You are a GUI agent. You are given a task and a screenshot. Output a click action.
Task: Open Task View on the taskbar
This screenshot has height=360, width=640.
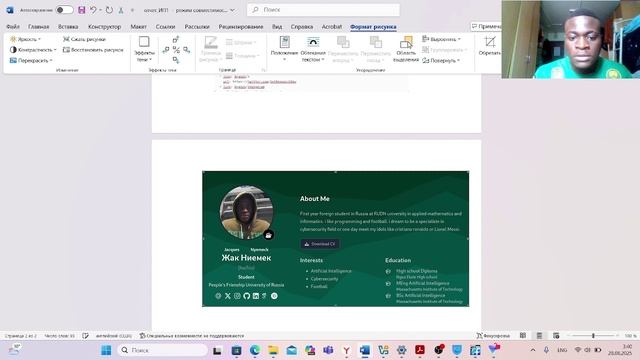point(217,350)
